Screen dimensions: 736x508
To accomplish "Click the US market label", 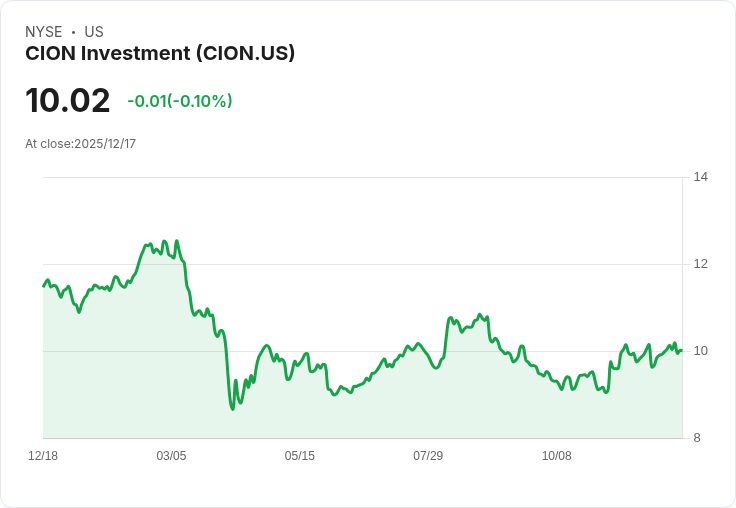I will coord(93,32).
